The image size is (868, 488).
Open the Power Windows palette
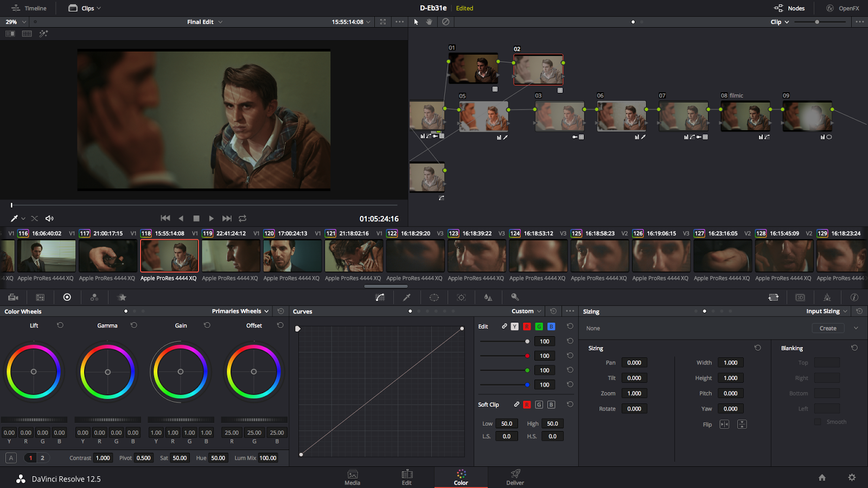pos(434,297)
